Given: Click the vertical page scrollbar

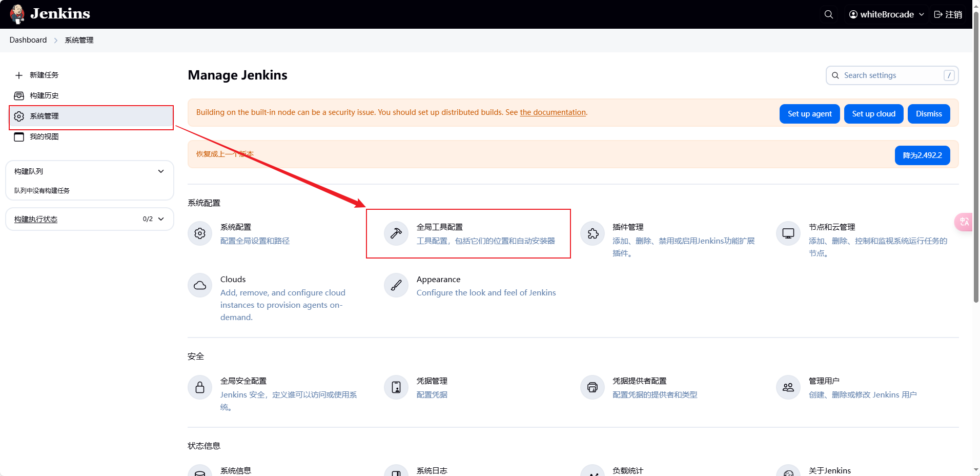Looking at the screenshot, I should [x=976, y=156].
